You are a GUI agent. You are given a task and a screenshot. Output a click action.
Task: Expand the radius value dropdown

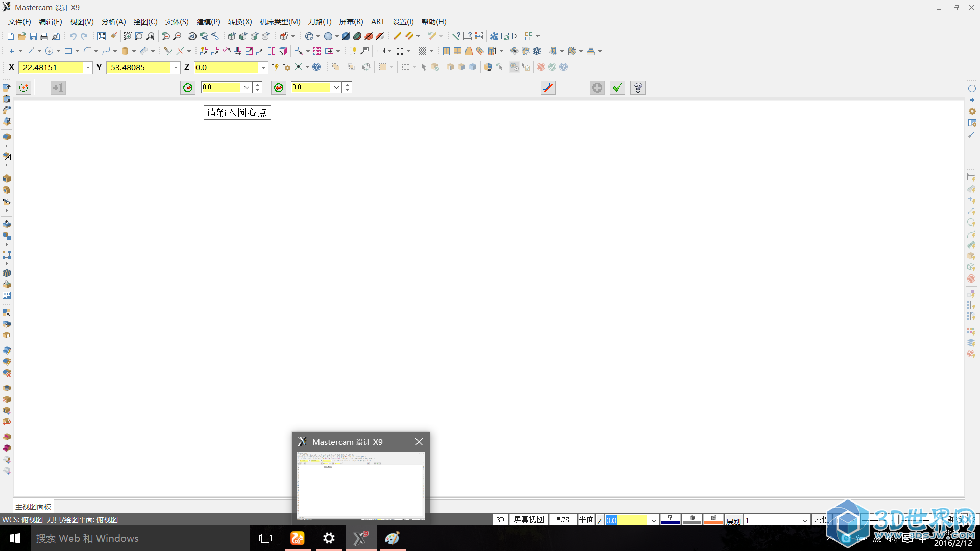click(247, 87)
